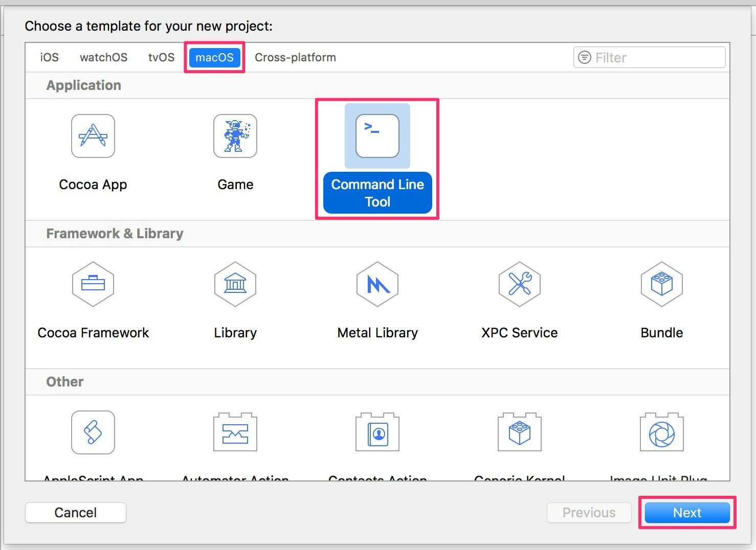756x550 pixels.
Task: Click the Next button
Action: [x=687, y=513]
